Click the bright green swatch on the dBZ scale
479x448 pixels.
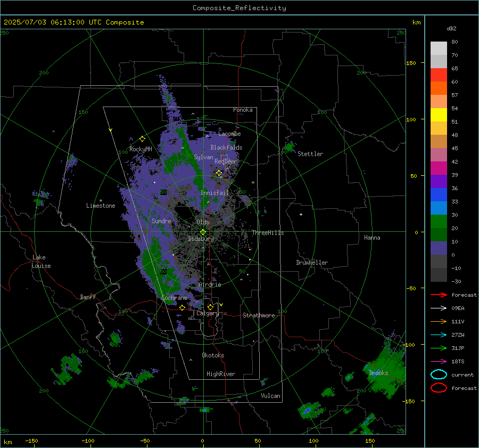(439, 222)
